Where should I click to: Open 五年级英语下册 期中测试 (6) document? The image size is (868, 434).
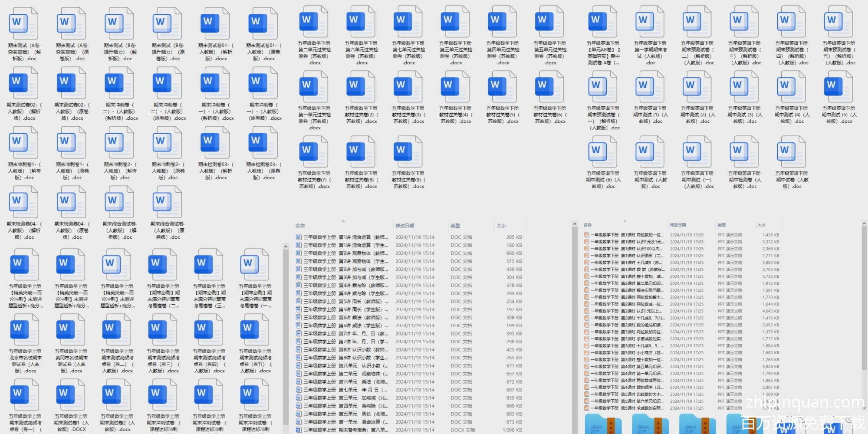pyautogui.click(x=602, y=151)
